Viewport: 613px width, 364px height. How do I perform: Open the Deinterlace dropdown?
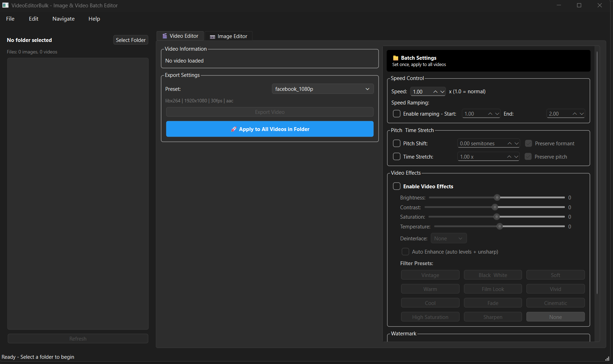tap(448, 239)
